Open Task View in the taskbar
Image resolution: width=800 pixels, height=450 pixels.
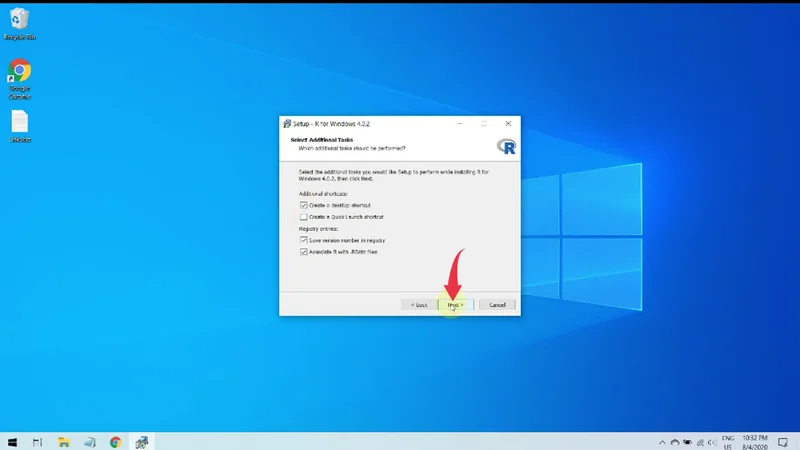tap(38, 441)
